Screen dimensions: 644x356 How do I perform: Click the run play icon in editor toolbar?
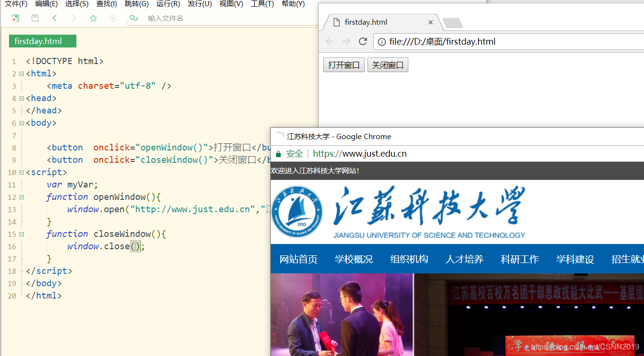click(x=113, y=18)
